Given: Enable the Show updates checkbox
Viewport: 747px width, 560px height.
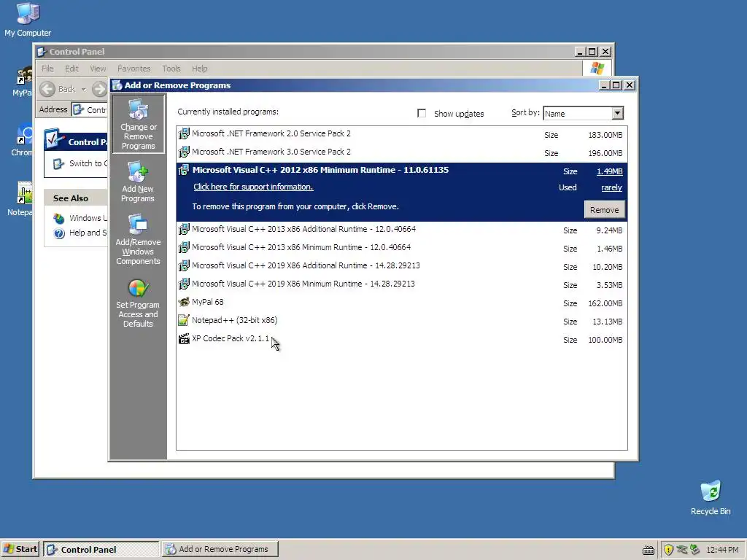Looking at the screenshot, I should point(422,113).
